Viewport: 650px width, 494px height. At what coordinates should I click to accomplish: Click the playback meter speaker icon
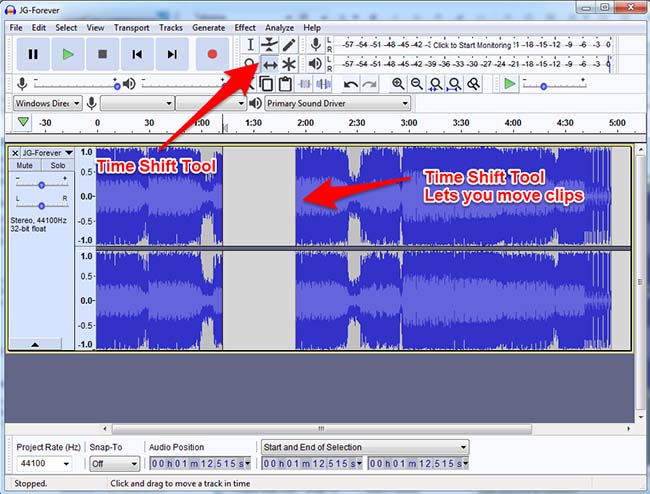(315, 64)
